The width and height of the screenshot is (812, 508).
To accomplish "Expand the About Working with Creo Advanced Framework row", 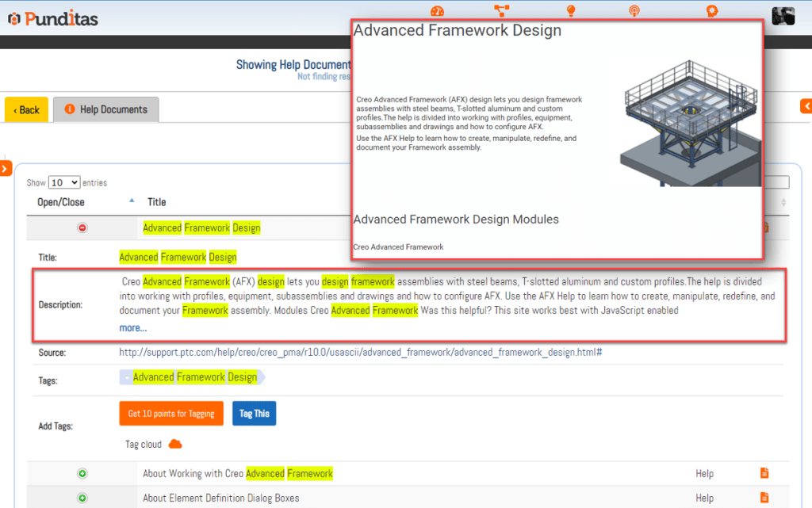I will [x=82, y=474].
